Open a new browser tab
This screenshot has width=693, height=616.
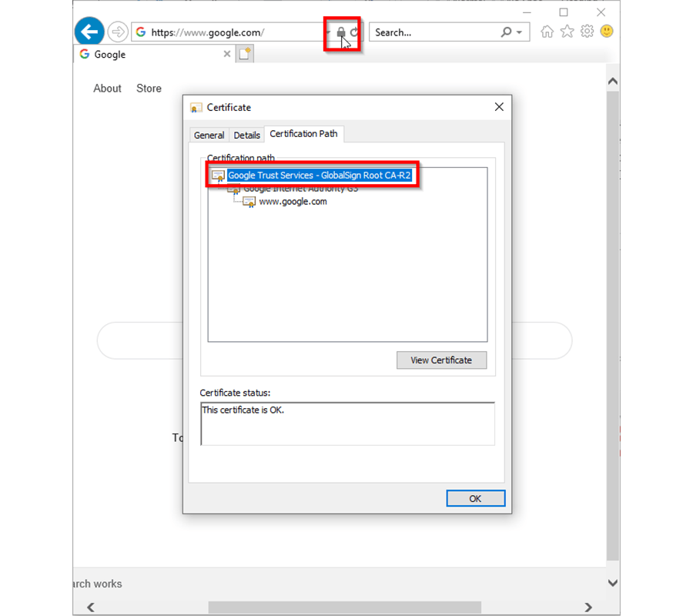[244, 54]
